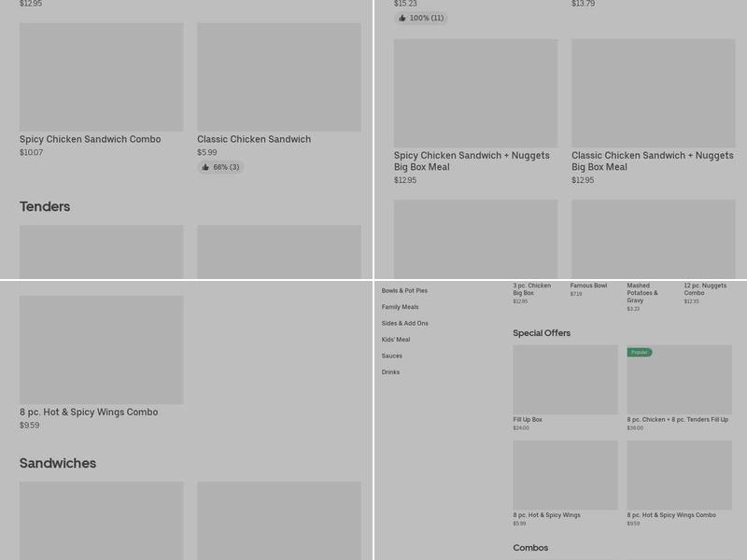The image size is (747, 560).
Task: Jump to the Sides & Add Ons category
Action: (x=404, y=324)
